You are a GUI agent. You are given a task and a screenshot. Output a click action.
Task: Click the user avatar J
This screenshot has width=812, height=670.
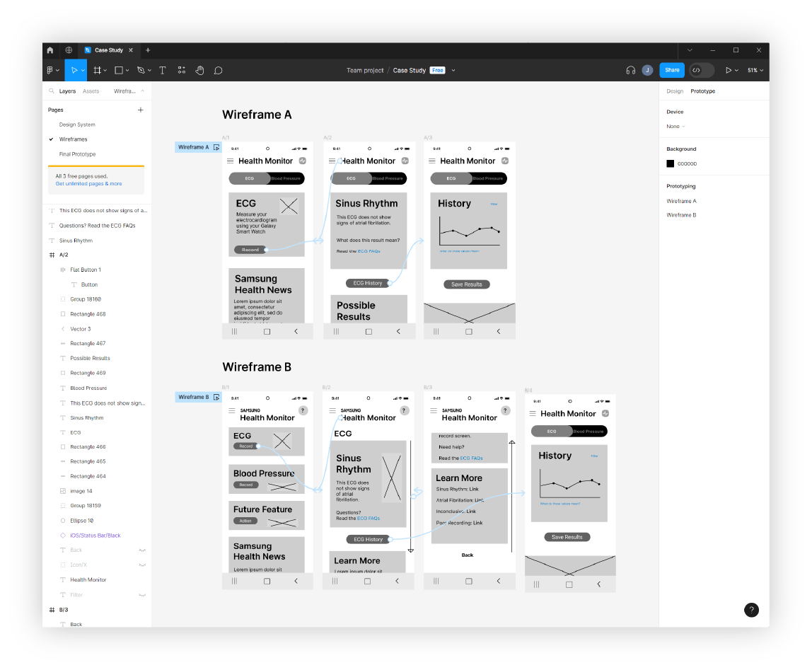(x=647, y=71)
